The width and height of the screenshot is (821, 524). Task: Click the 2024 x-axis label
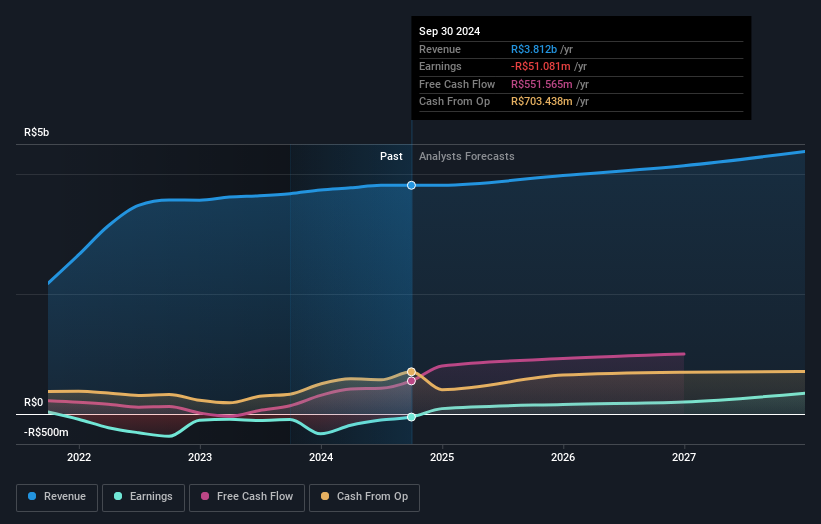point(321,458)
